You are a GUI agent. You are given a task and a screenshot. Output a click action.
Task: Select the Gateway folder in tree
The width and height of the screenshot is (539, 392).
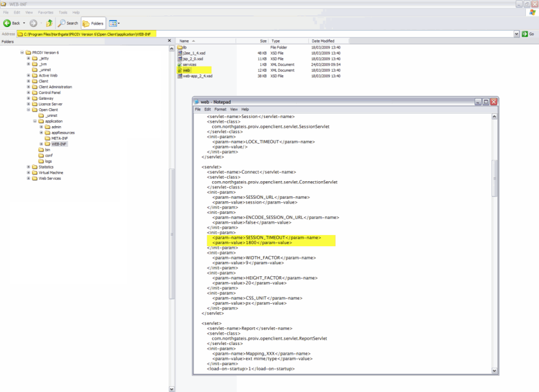pyautogui.click(x=46, y=98)
